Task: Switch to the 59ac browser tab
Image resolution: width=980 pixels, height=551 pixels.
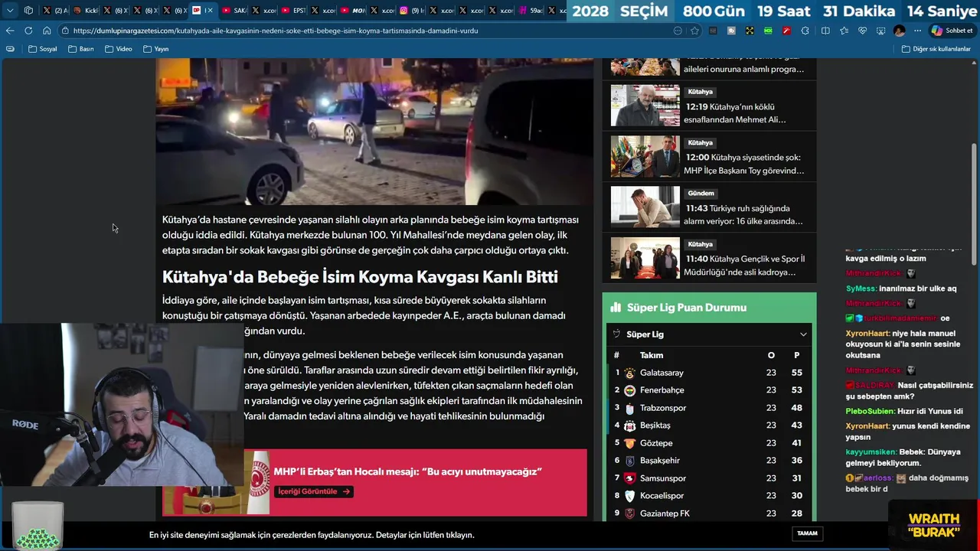Action: [x=531, y=11]
